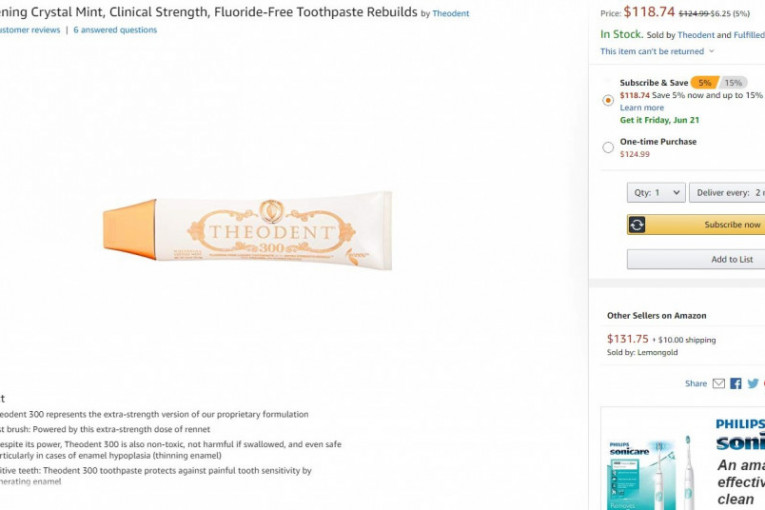Image resolution: width=765 pixels, height=510 pixels.
Task: Share the product on Facebook
Action: click(x=736, y=384)
